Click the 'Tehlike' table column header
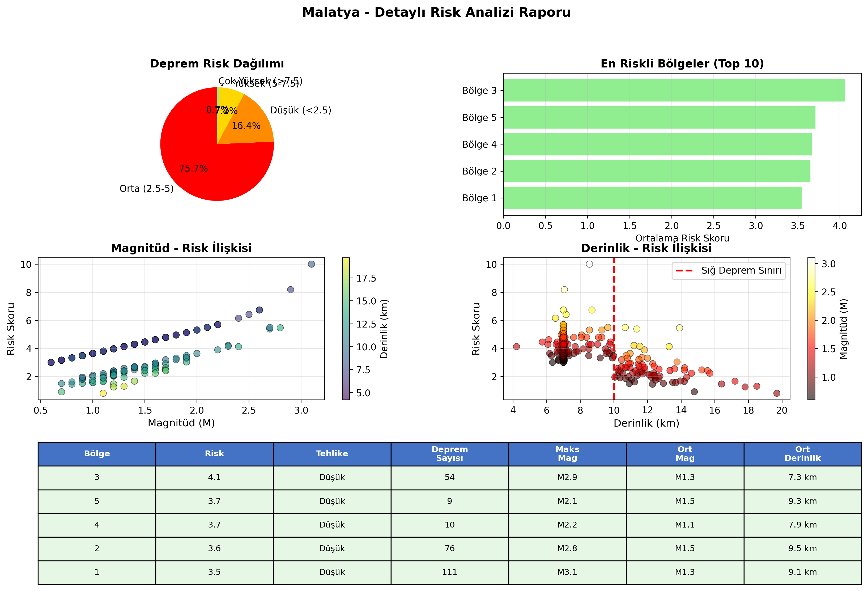This screenshot has width=868, height=591. pyautogui.click(x=332, y=454)
